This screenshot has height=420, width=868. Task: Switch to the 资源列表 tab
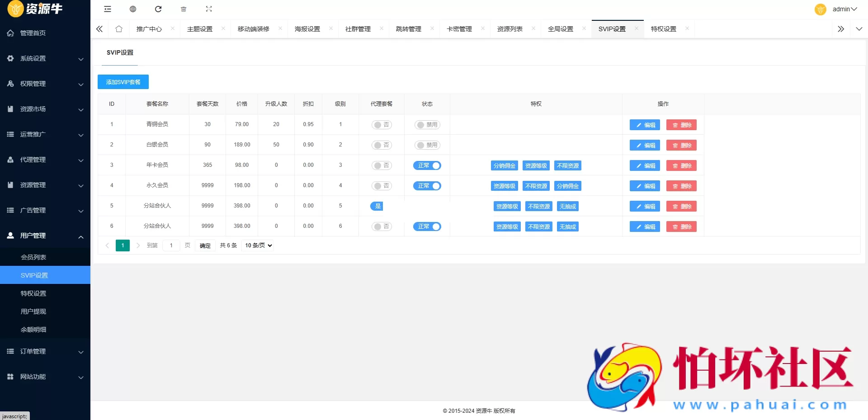tap(510, 28)
